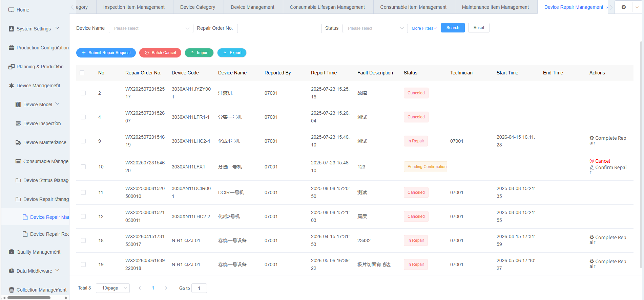Click the Import button
Screen dimensions: 644x300
click(199, 53)
